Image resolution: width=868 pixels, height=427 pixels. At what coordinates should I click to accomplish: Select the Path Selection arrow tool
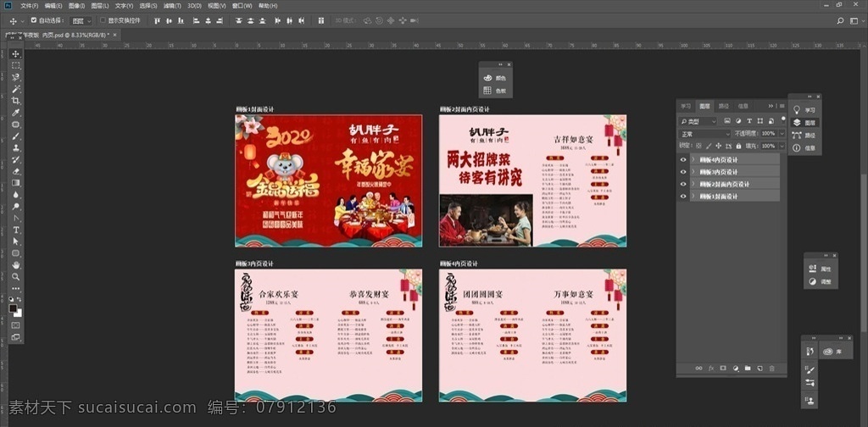click(x=16, y=241)
